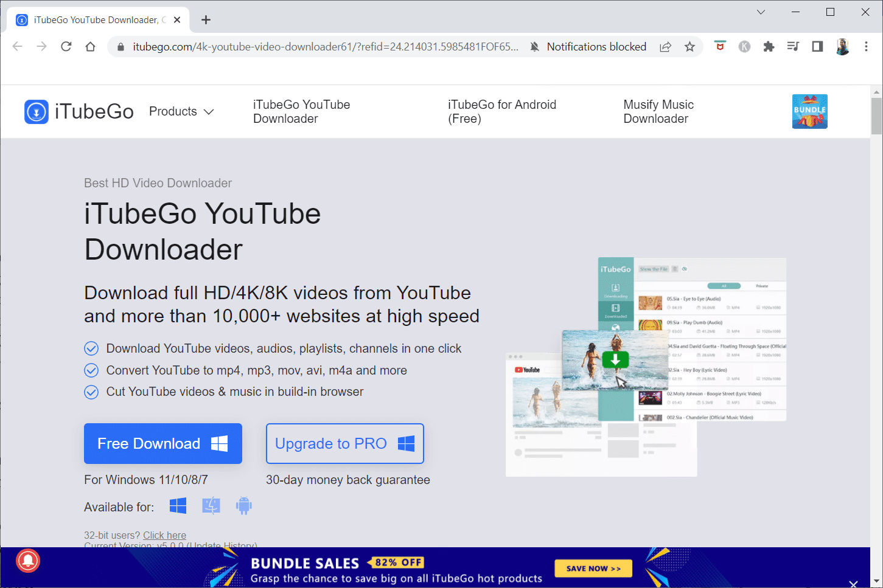Open the browser home page

click(90, 47)
